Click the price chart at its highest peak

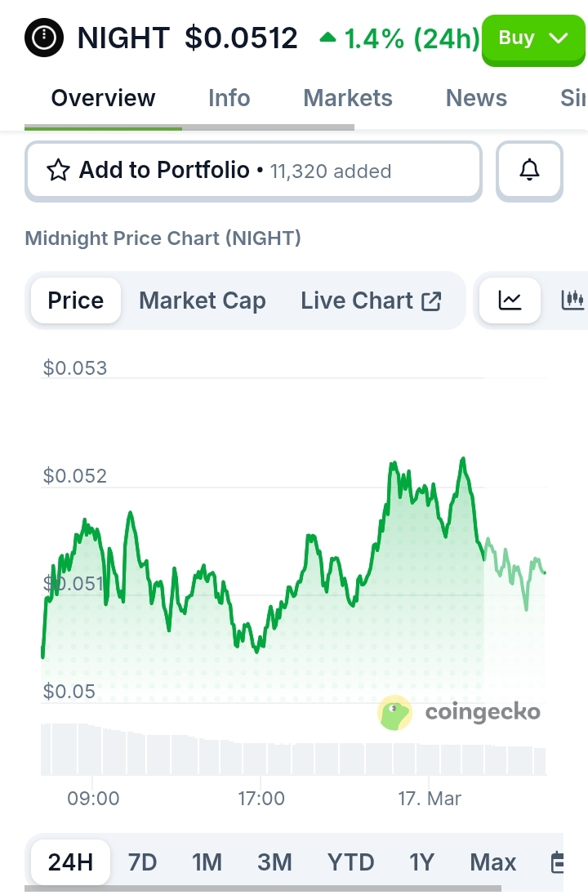click(463, 460)
